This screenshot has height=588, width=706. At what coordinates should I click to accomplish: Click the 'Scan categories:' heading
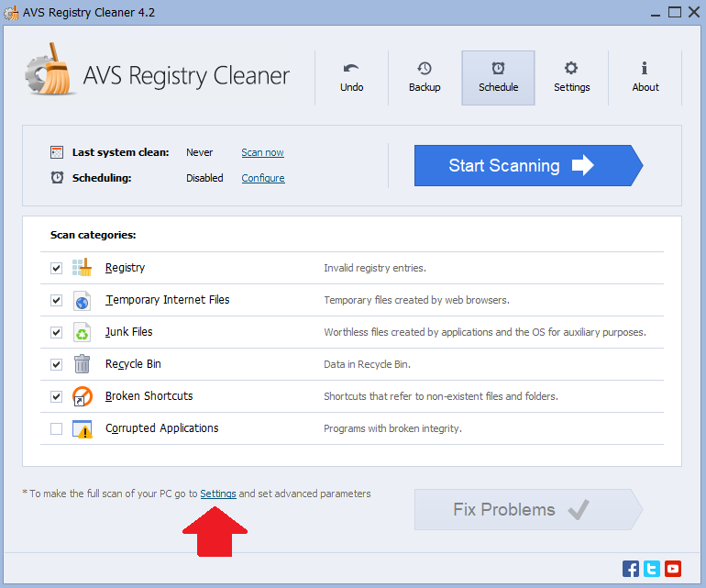click(x=93, y=235)
